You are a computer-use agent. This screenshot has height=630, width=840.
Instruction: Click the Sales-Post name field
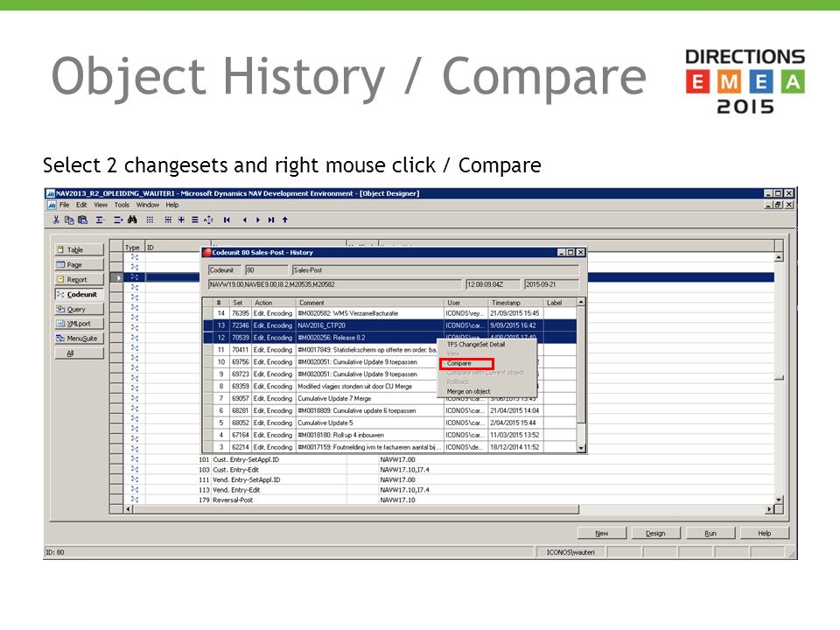click(x=436, y=270)
